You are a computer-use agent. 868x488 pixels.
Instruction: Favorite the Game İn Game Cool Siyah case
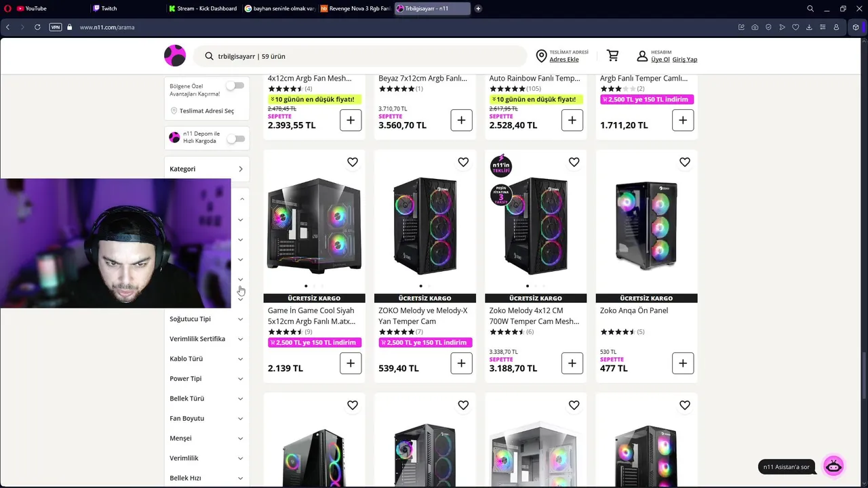tap(353, 162)
